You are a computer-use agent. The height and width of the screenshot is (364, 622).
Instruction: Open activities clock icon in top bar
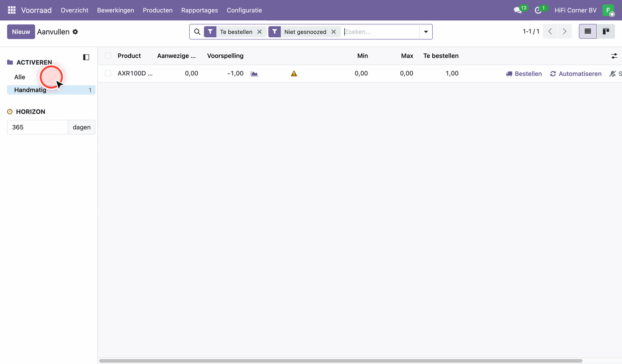click(x=538, y=10)
